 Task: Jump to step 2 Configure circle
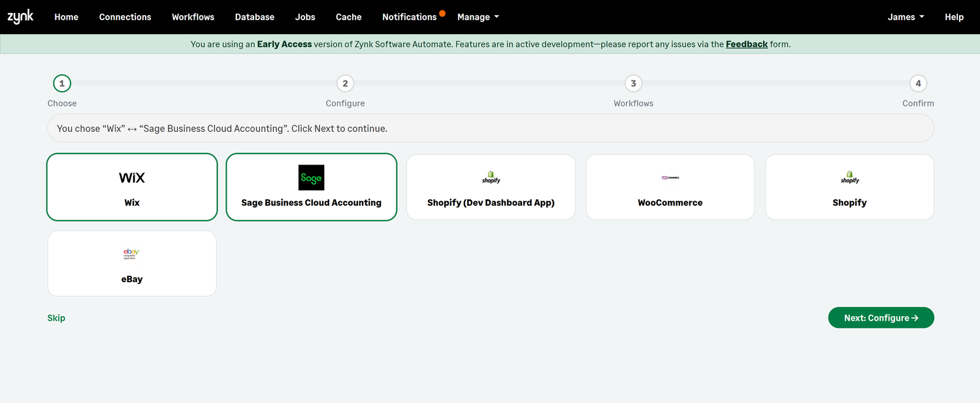click(x=345, y=84)
